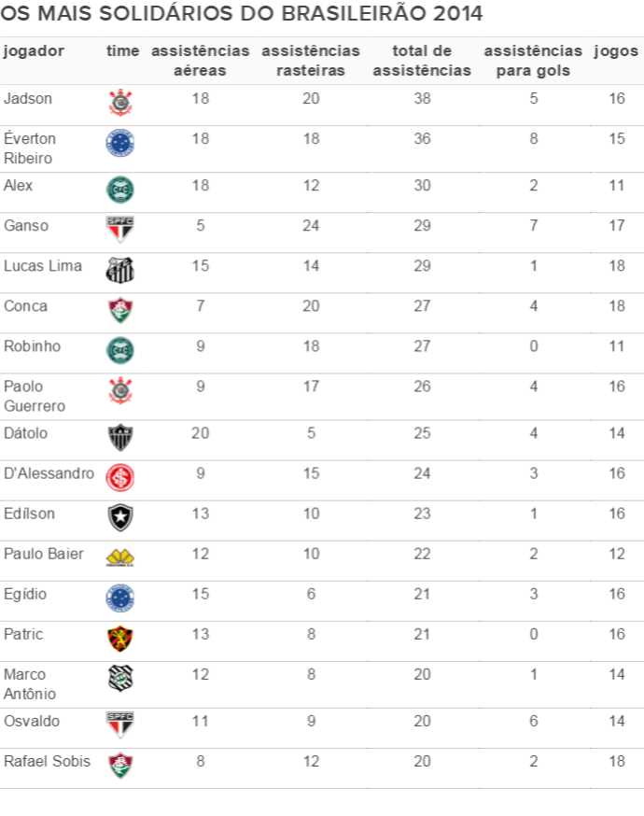Click the Fluminense crest in Conca's row
The image size is (644, 816).
[x=120, y=310]
